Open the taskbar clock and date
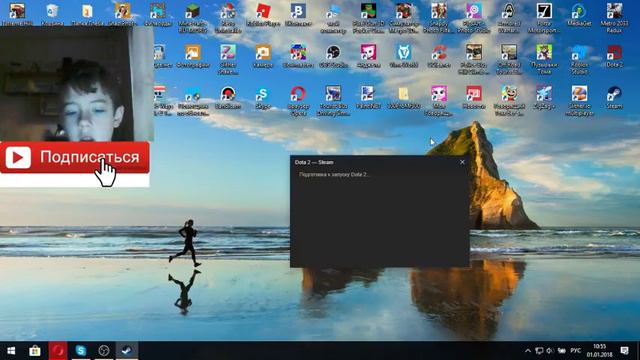This screenshot has width=640, height=360. click(x=599, y=351)
